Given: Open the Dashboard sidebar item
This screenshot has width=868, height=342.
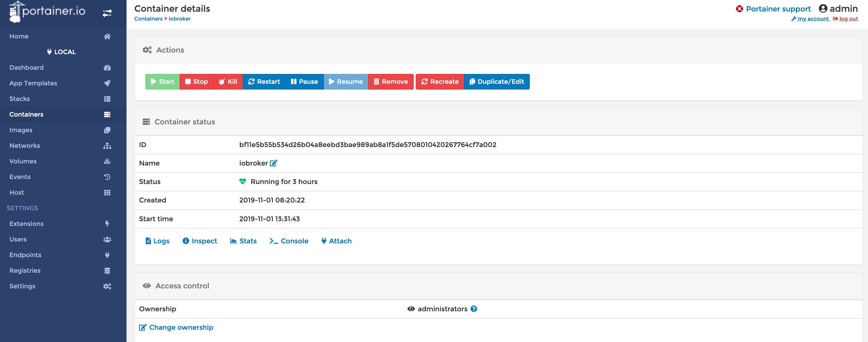Looking at the screenshot, I should pyautogui.click(x=26, y=67).
